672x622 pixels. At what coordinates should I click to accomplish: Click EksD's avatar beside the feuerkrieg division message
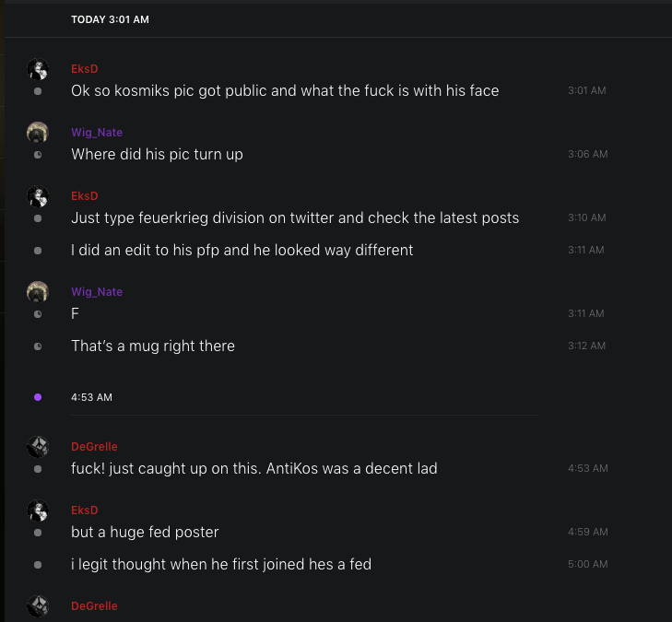point(37,196)
